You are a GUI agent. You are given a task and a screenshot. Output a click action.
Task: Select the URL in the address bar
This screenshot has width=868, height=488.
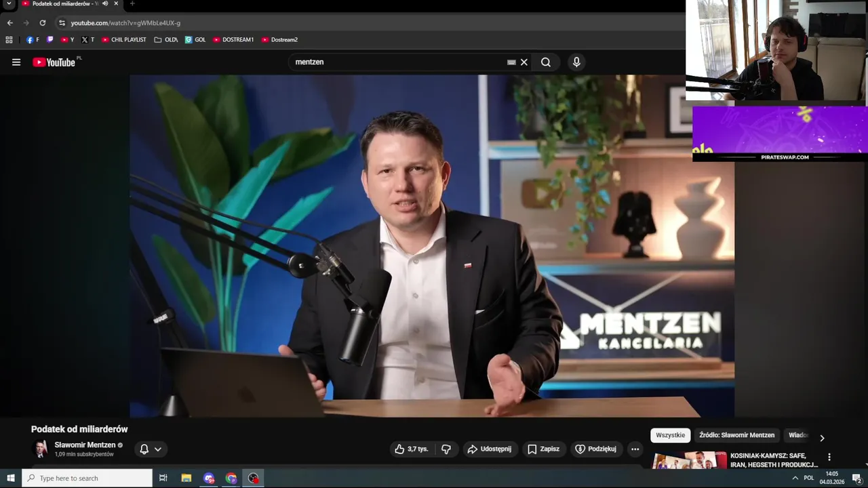click(x=125, y=23)
